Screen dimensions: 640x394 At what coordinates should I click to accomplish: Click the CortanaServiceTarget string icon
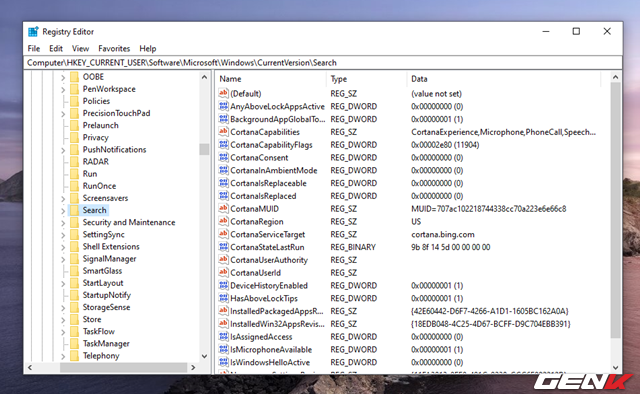click(x=223, y=234)
